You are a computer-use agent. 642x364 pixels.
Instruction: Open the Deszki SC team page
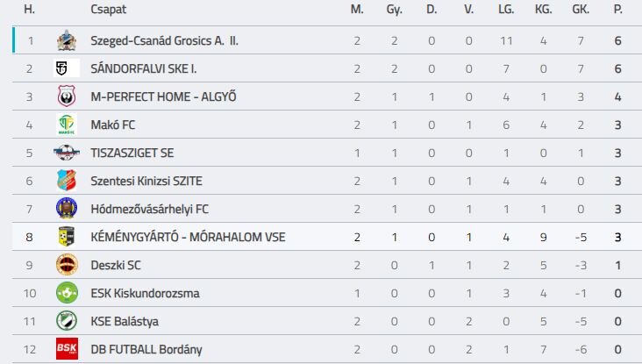click(x=116, y=265)
